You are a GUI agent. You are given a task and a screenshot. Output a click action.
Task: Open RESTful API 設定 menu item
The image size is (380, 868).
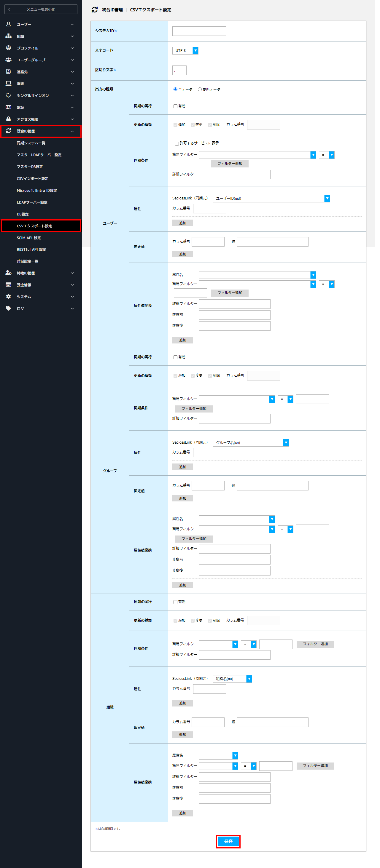pos(31,249)
